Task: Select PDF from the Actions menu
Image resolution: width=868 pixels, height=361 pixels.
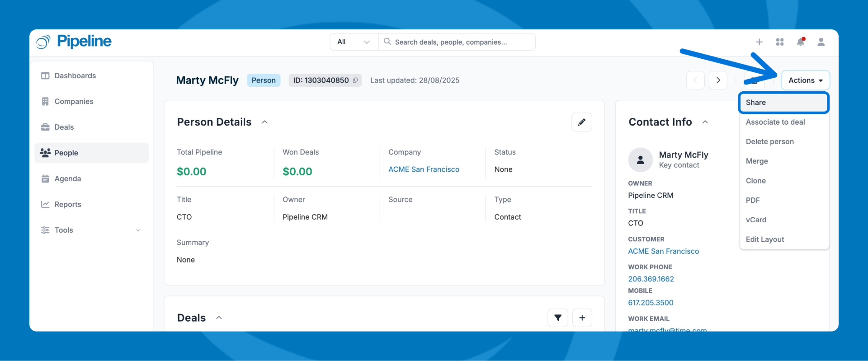Action: [784, 200]
